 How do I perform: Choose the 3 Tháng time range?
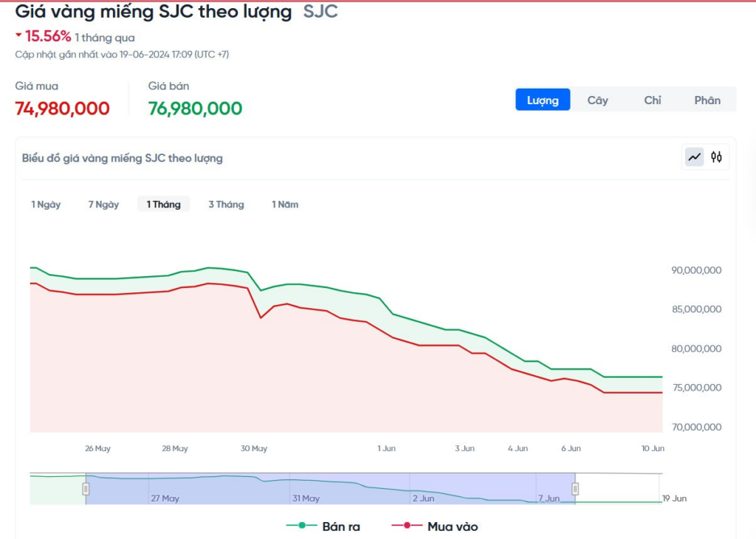[226, 205]
